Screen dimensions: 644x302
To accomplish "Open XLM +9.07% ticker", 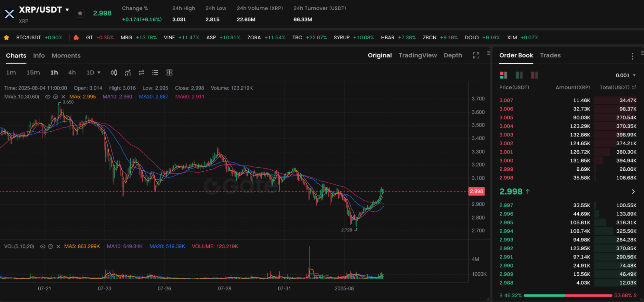I will [523, 38].
